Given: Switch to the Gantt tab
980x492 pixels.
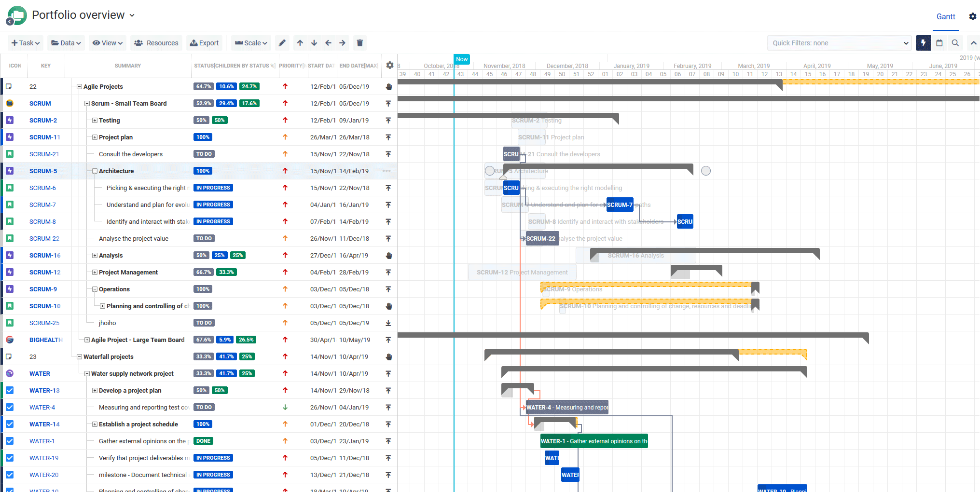Looking at the screenshot, I should pyautogui.click(x=946, y=16).
